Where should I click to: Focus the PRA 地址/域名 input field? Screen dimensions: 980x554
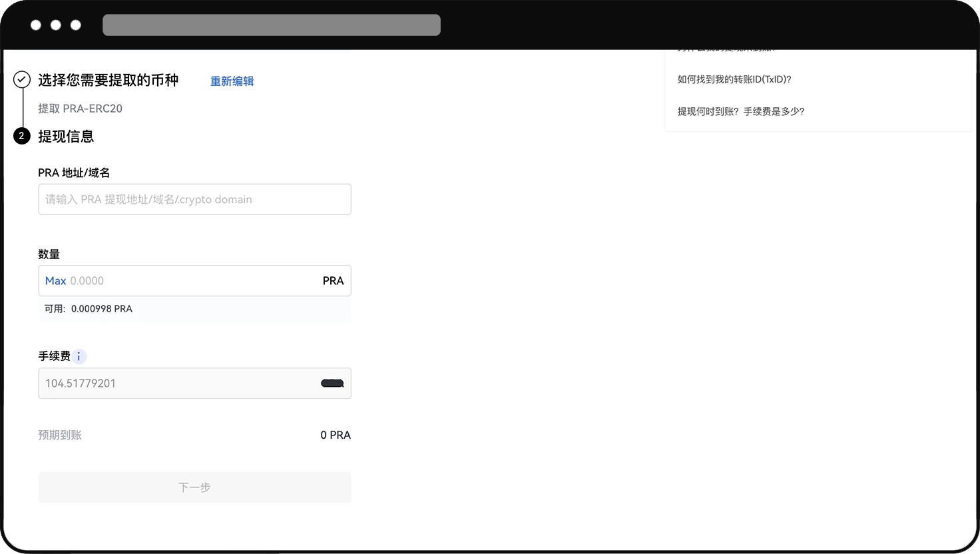pos(194,199)
